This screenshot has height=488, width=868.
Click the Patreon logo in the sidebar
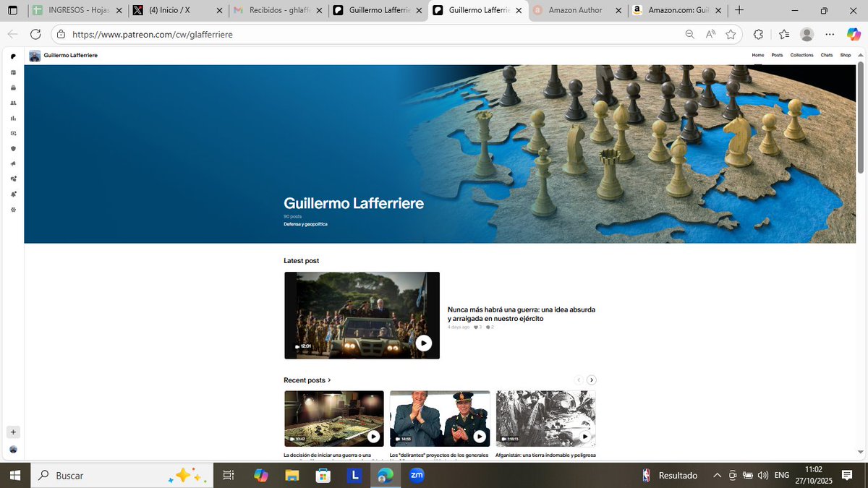pos(13,56)
